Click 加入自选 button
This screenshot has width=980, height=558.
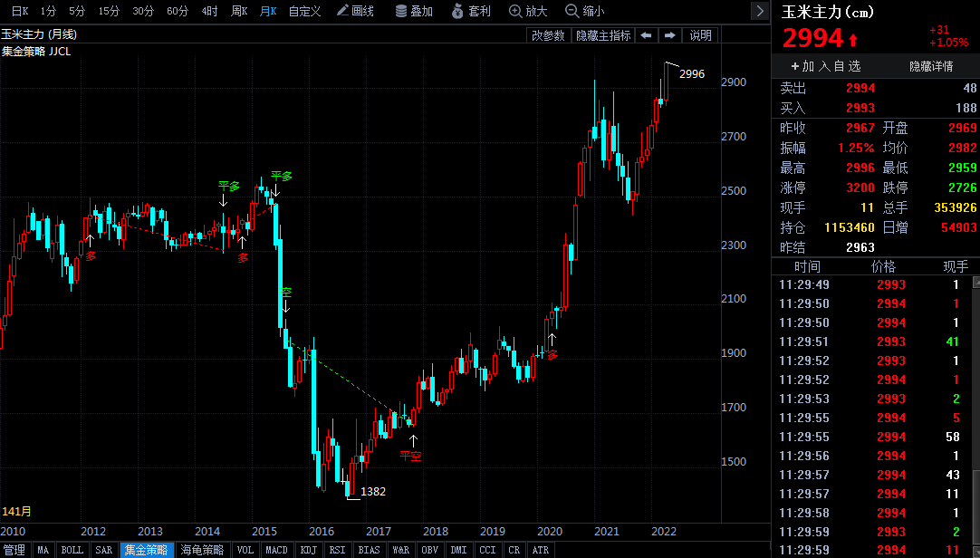(x=826, y=66)
